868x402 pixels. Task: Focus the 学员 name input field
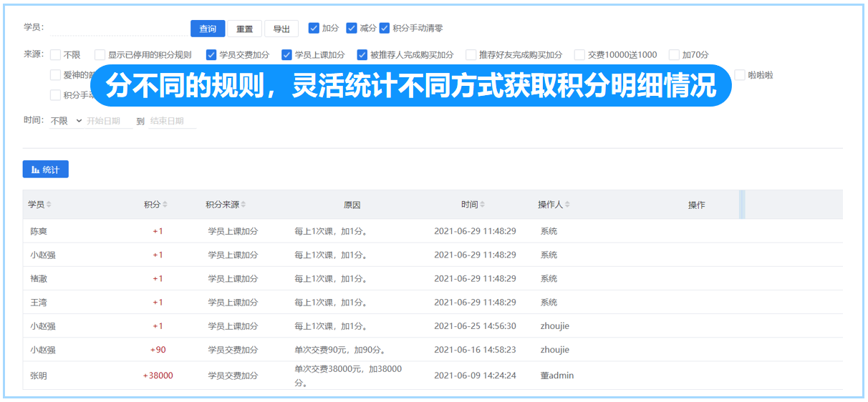click(x=118, y=28)
